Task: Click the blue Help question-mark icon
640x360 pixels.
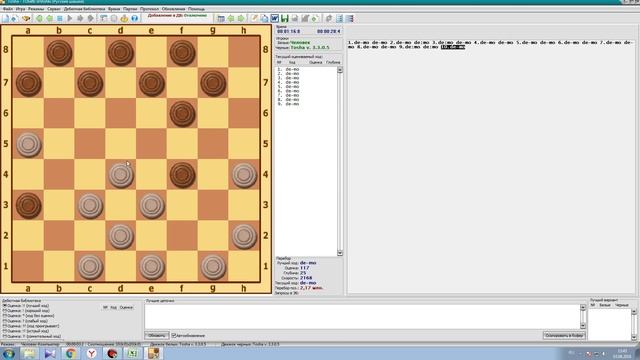Action: (x=135, y=18)
